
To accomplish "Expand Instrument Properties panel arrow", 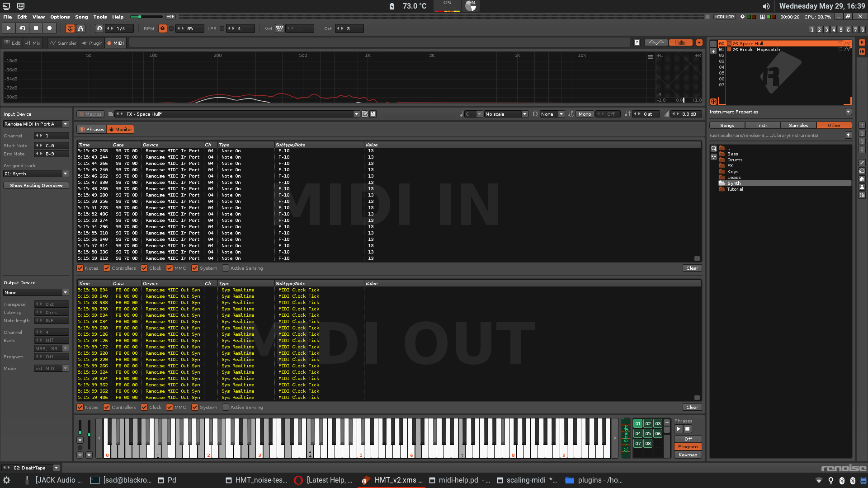I will click(848, 112).
